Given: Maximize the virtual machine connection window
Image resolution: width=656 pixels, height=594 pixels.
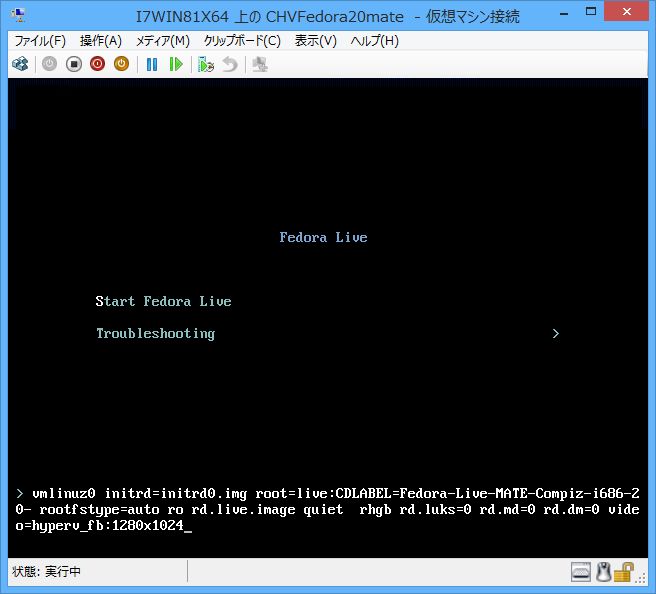Looking at the screenshot, I should [591, 12].
